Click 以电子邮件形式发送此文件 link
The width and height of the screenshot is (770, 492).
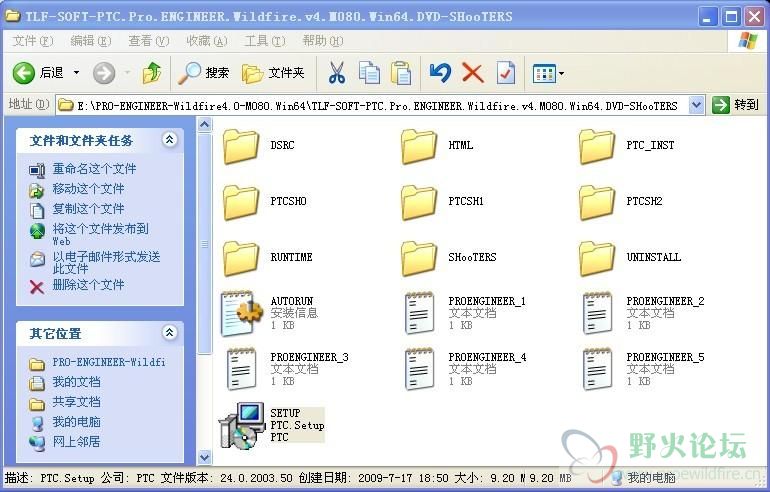(106, 262)
